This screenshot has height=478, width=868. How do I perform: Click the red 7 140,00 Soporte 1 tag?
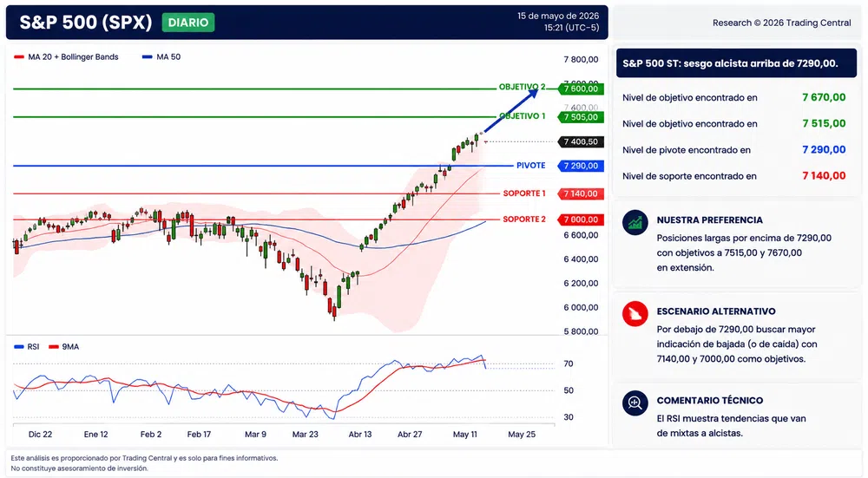point(581,193)
